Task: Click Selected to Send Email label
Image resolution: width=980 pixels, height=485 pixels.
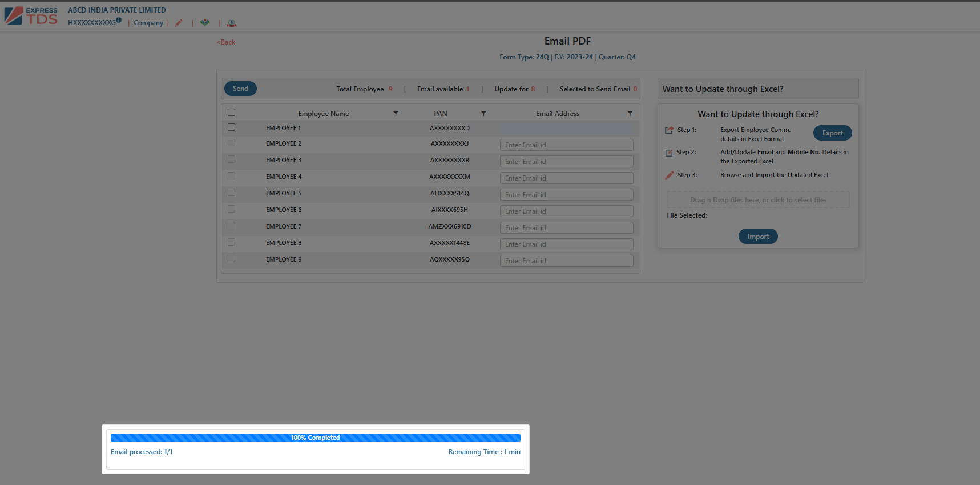Action: (x=598, y=89)
